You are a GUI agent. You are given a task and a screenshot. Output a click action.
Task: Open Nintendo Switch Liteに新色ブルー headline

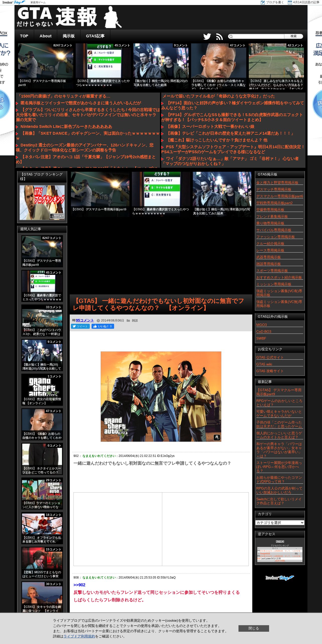pyautogui.click(x=66, y=127)
